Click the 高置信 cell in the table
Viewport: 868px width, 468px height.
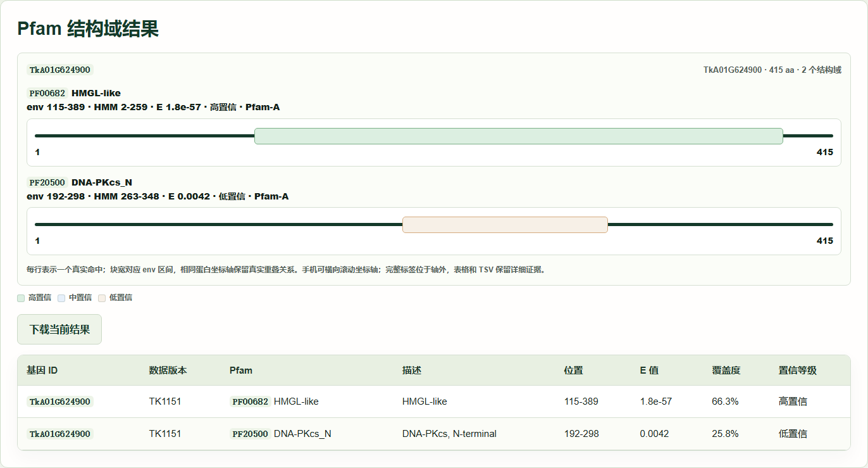[793, 402]
